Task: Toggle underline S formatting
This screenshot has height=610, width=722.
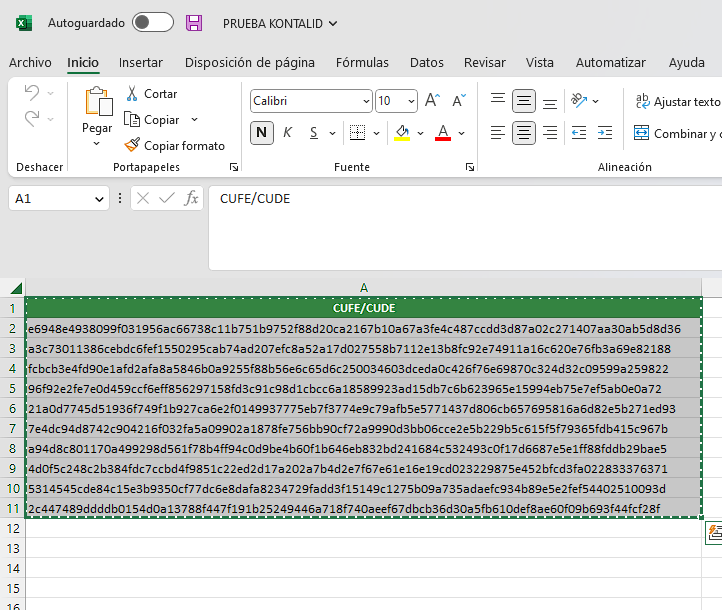Action: point(314,133)
